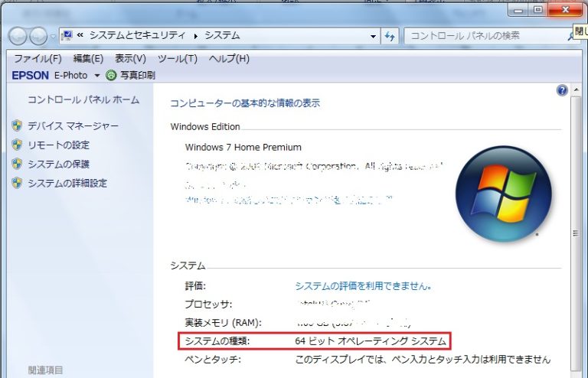Click the shield icon beside リモートの設定
The height and width of the screenshot is (378, 588).
coord(17,145)
